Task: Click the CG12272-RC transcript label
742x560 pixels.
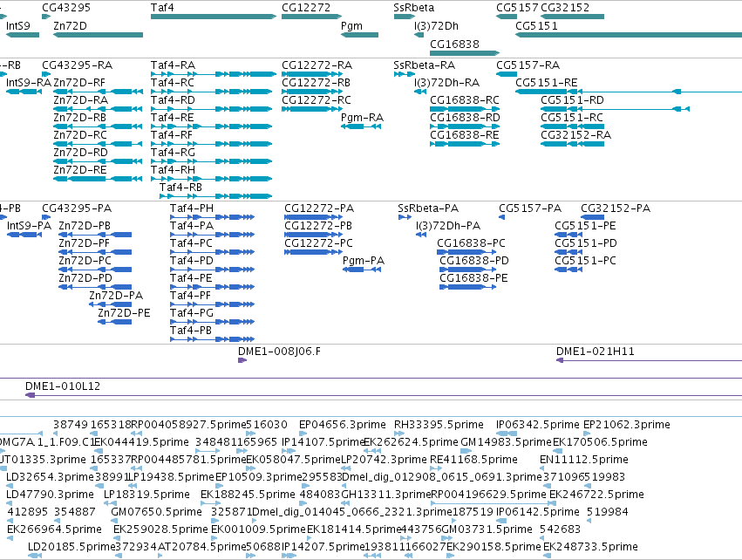Action: (317, 100)
